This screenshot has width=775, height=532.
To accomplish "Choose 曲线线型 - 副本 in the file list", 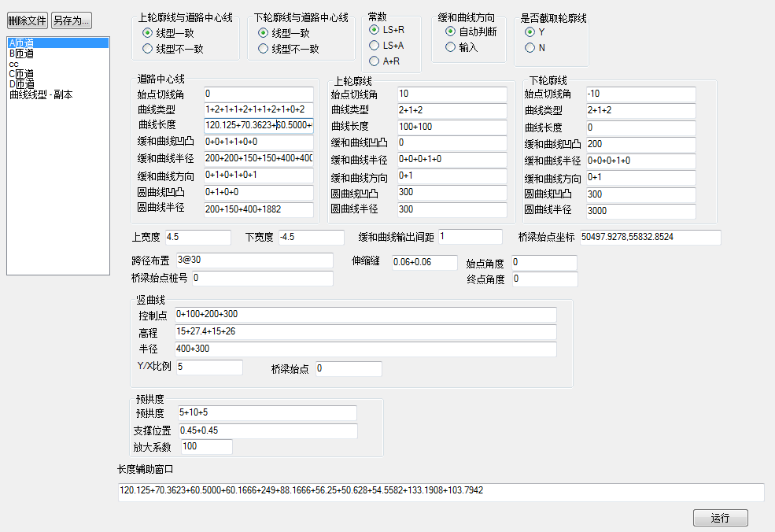I will click(40, 94).
